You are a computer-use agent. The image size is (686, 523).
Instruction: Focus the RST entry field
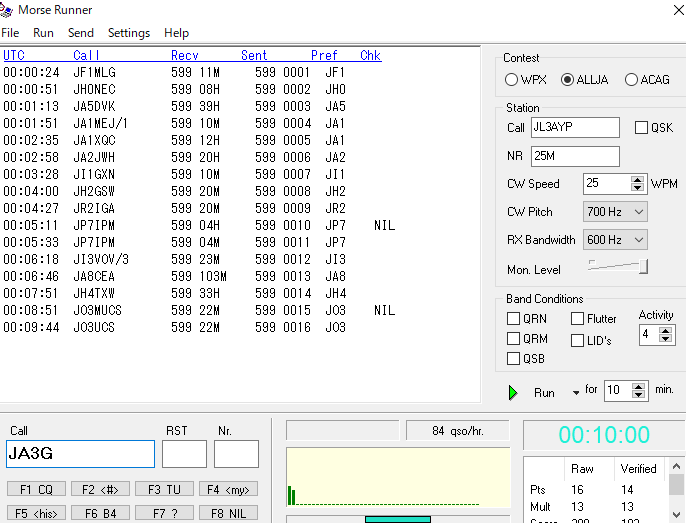(x=184, y=454)
